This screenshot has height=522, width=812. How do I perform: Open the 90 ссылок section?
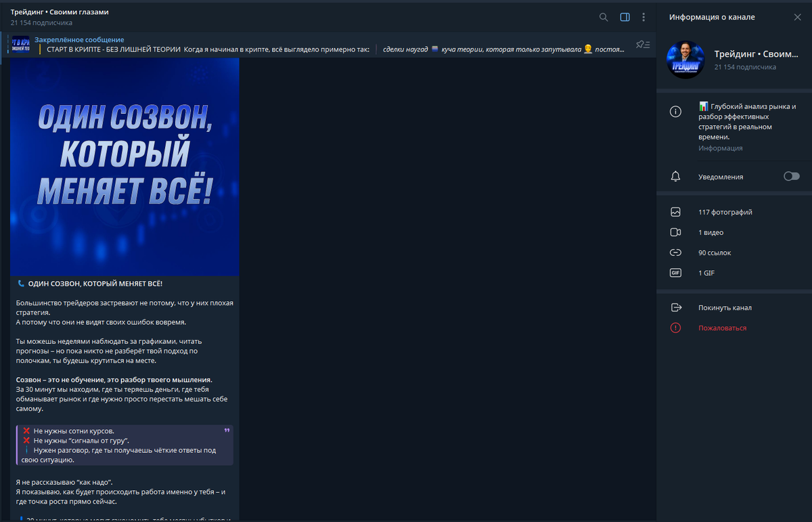pos(734,253)
